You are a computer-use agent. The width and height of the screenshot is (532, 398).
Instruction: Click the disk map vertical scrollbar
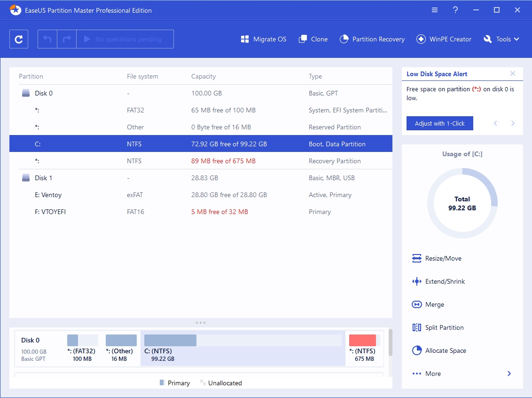[391, 342]
